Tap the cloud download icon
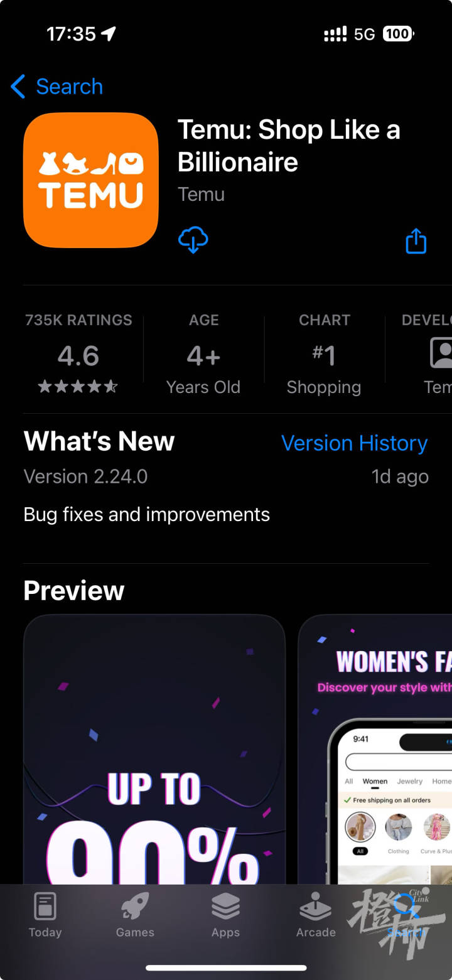The width and height of the screenshot is (452, 980). tap(193, 240)
